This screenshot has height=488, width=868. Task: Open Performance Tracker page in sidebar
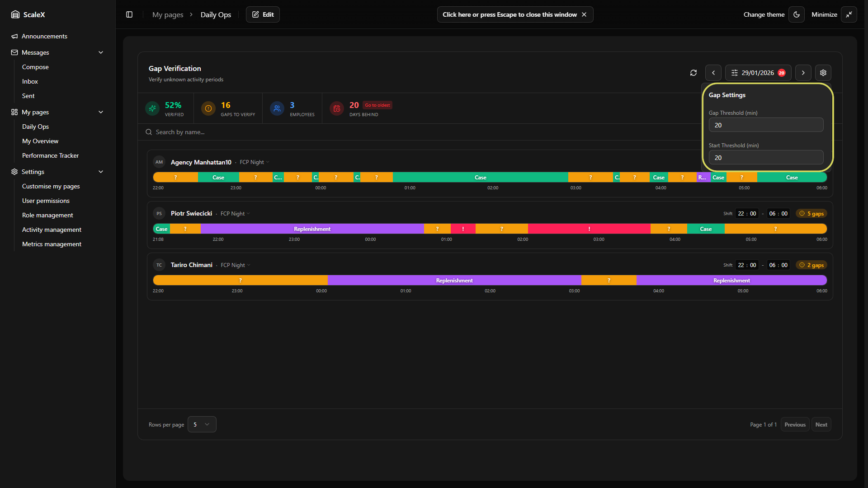50,155
